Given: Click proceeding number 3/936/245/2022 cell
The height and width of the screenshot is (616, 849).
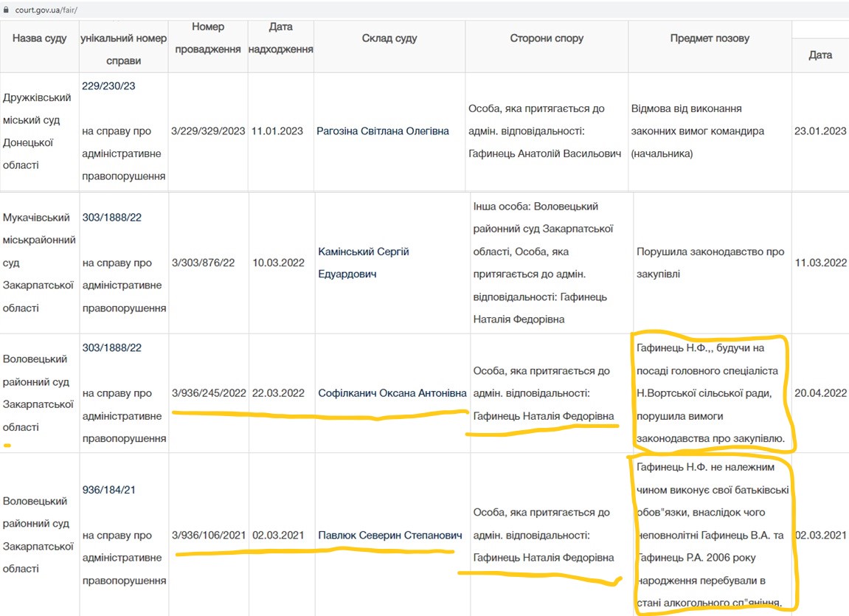Looking at the screenshot, I should pyautogui.click(x=209, y=393).
